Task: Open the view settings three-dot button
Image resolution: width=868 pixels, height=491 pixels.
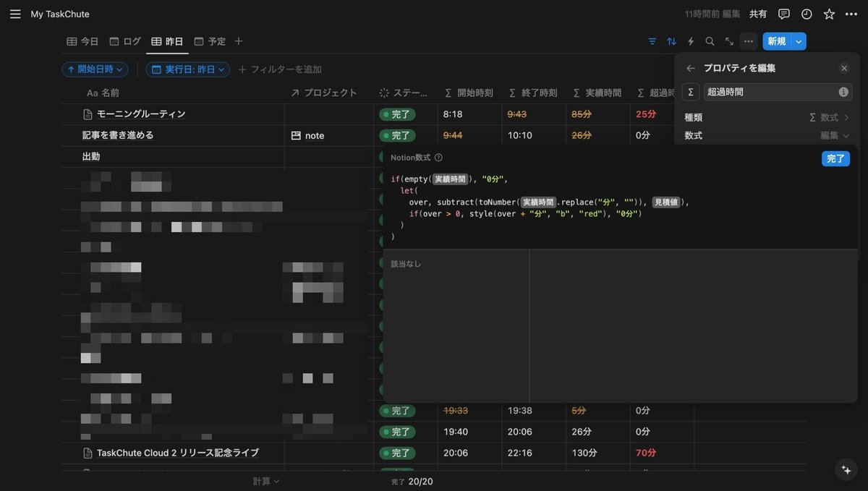Action: [749, 41]
